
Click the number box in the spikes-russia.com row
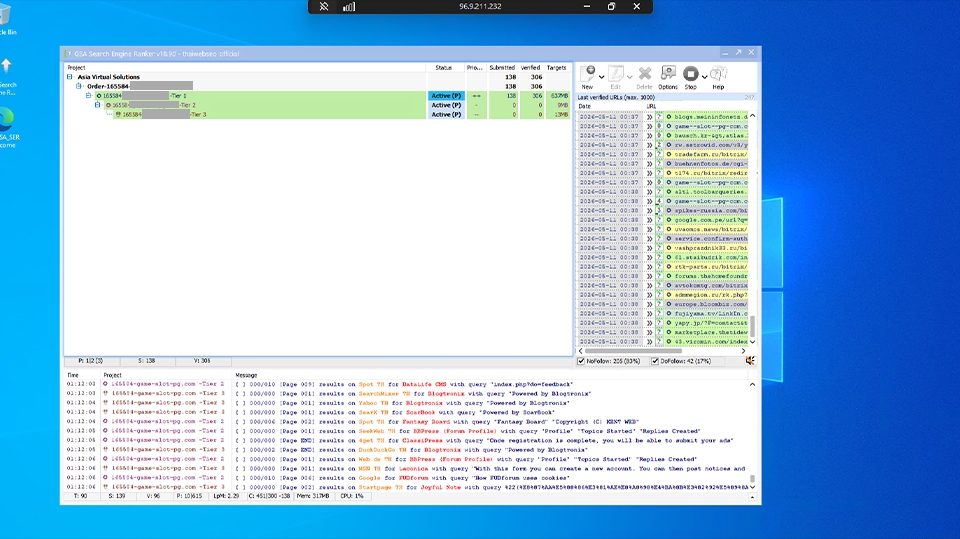click(659, 211)
